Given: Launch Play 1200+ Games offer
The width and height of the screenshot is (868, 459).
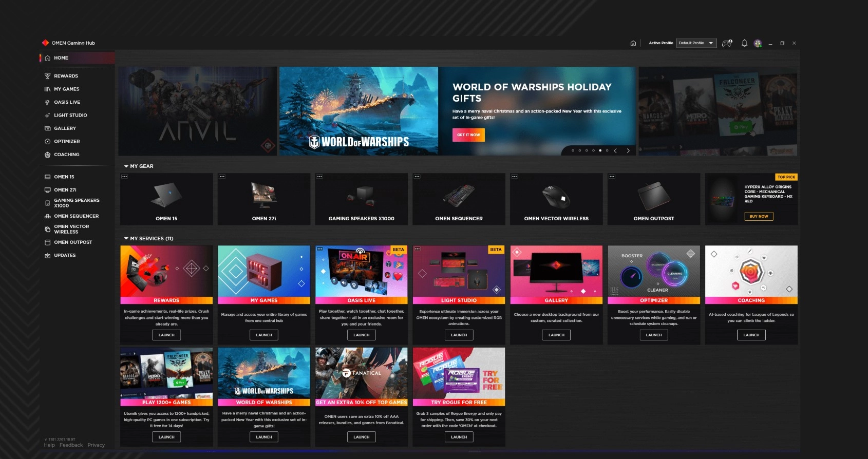Looking at the screenshot, I should point(166,437).
